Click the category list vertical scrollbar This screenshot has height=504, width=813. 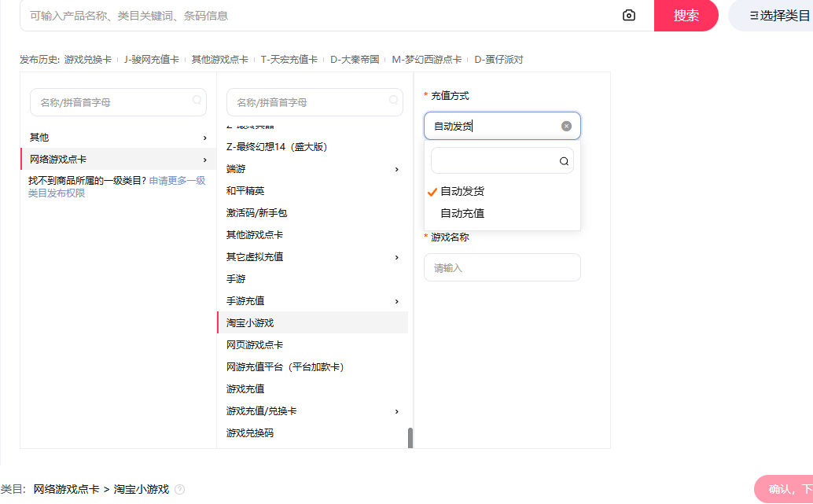click(410, 437)
